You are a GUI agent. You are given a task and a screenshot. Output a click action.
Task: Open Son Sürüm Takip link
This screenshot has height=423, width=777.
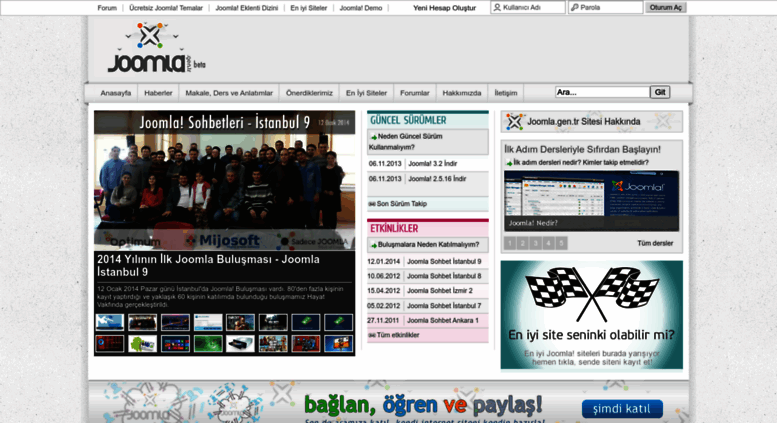pyautogui.click(x=401, y=204)
